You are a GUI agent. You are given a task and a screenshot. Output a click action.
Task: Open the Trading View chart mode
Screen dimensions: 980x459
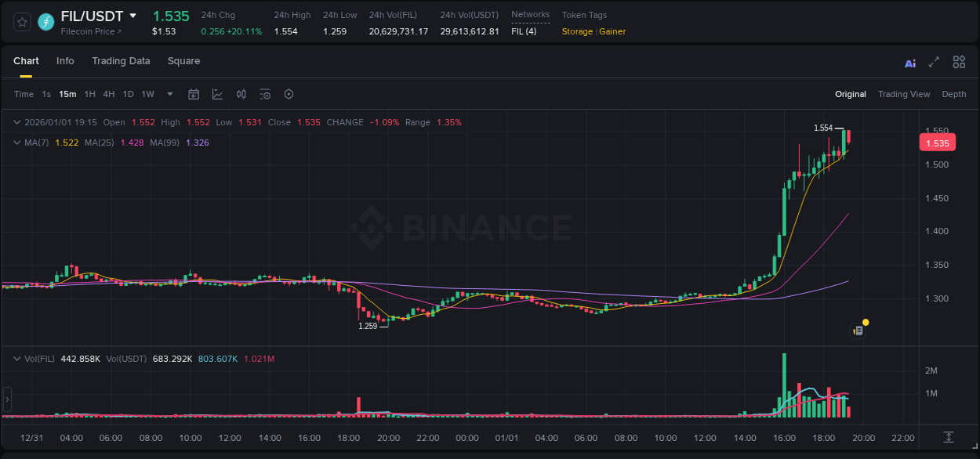click(x=904, y=94)
